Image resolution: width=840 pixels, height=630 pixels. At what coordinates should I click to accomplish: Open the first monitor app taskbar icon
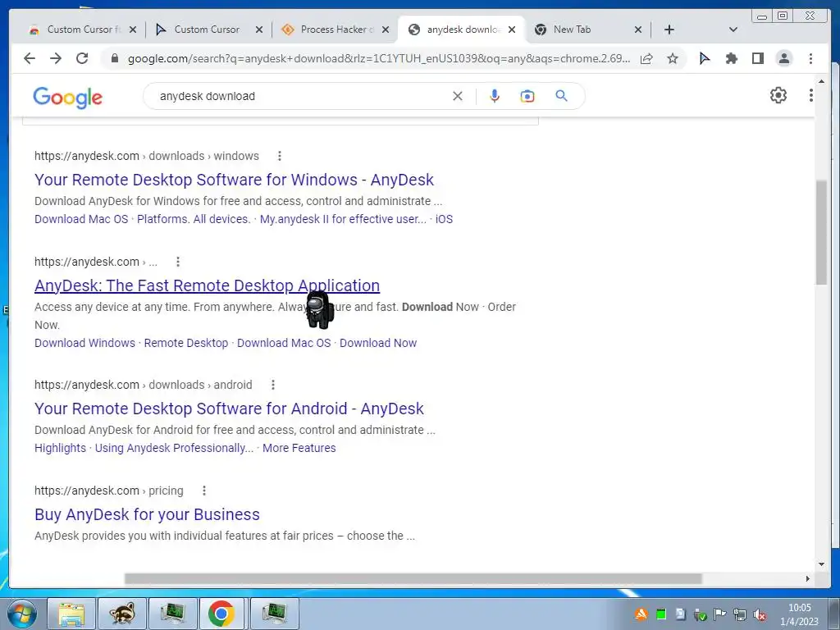point(172,614)
